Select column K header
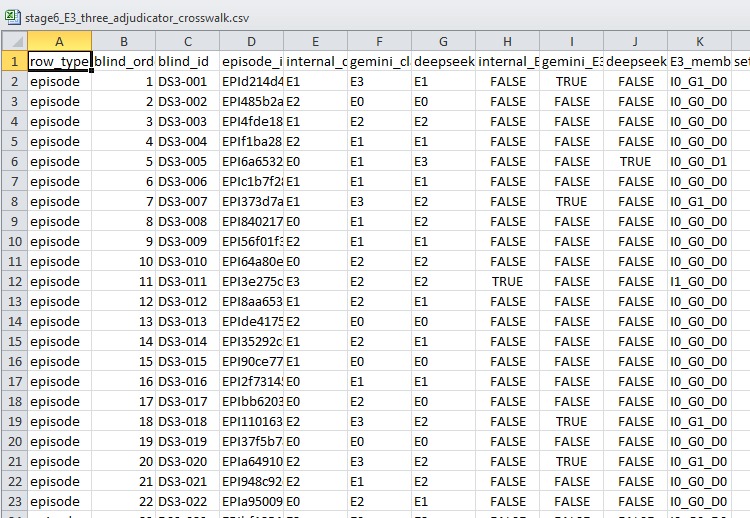 (700, 41)
